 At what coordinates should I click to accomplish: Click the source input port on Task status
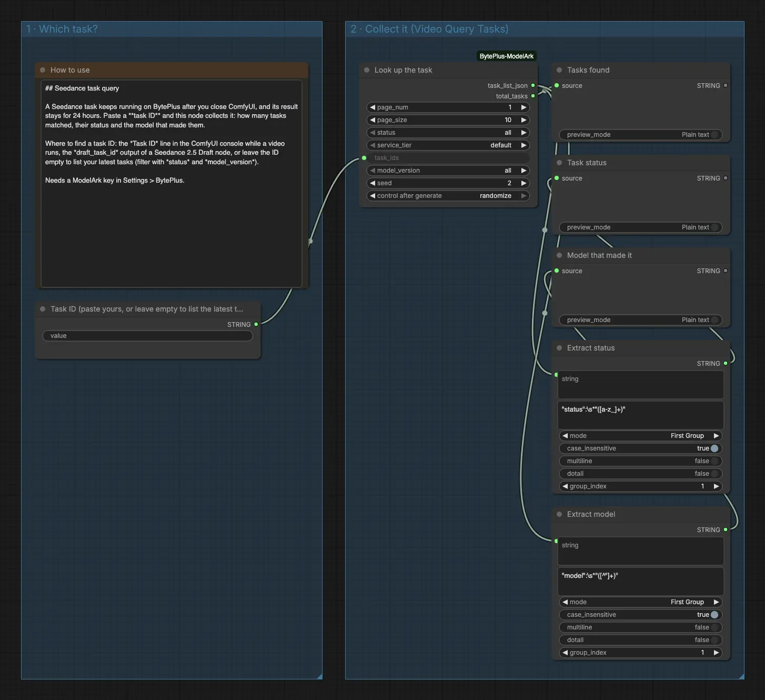coord(557,178)
